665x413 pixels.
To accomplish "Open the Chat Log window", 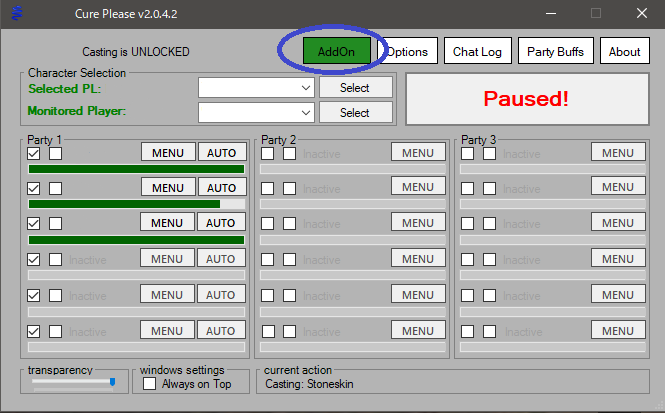I will [478, 51].
